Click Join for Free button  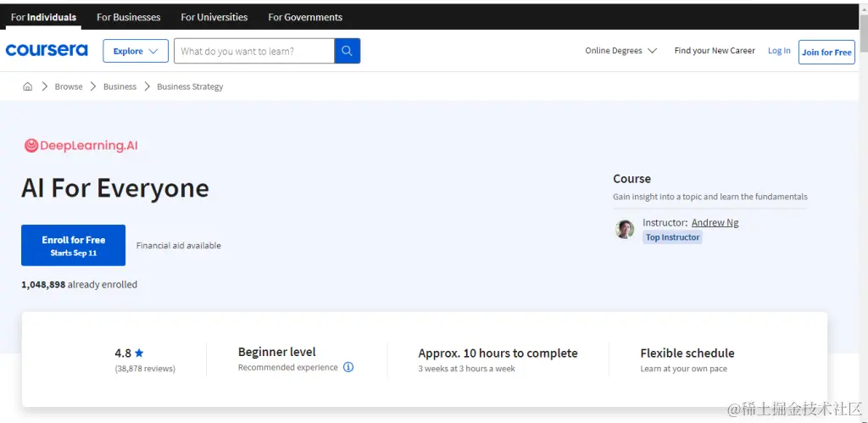[x=826, y=52]
